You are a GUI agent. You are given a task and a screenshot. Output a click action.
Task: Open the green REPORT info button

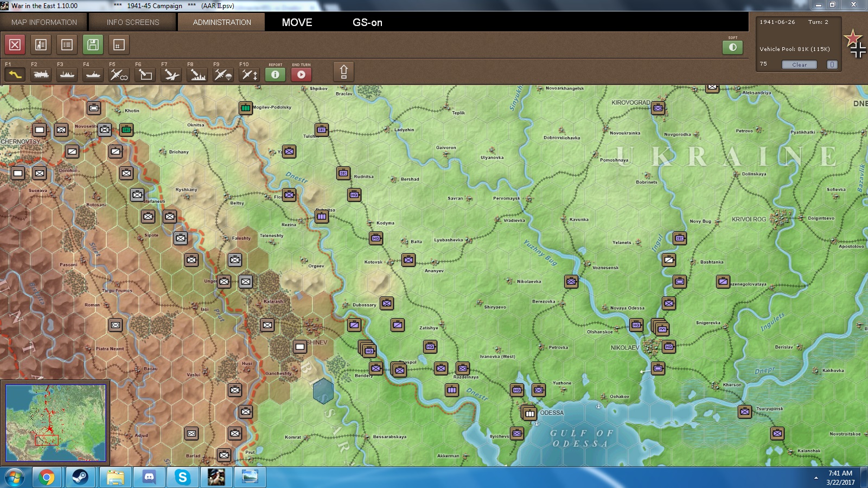[x=276, y=75]
